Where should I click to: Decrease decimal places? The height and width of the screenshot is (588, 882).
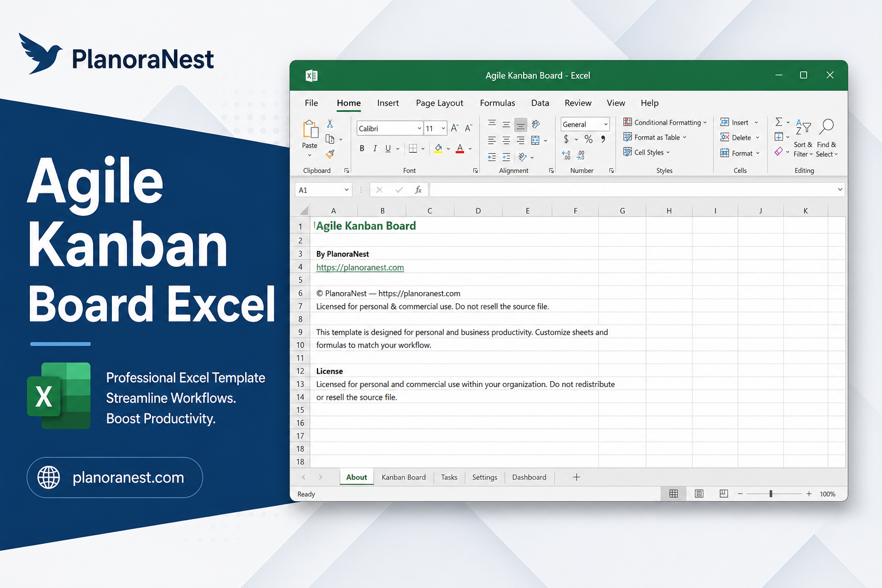[581, 155]
